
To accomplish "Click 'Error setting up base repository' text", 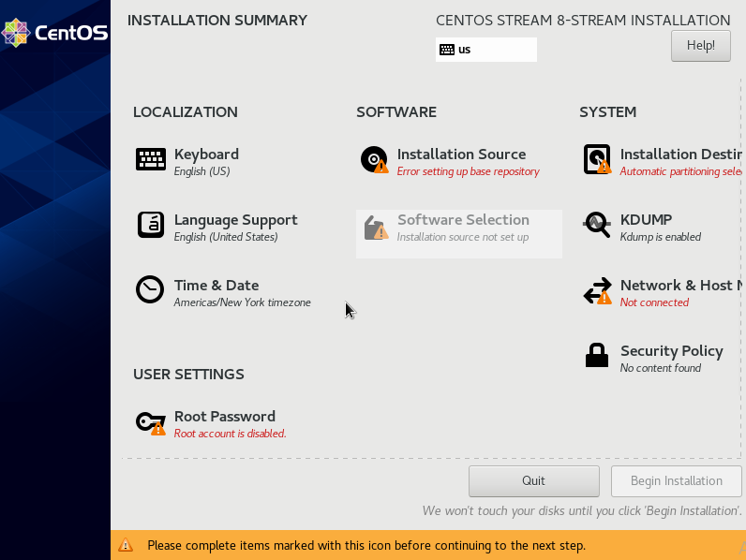I will pyautogui.click(x=469, y=171).
